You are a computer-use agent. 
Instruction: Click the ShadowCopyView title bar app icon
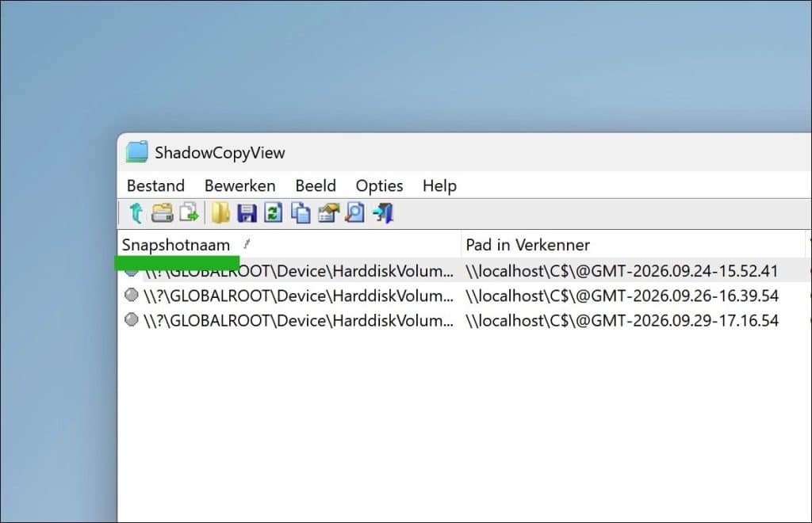(136, 152)
